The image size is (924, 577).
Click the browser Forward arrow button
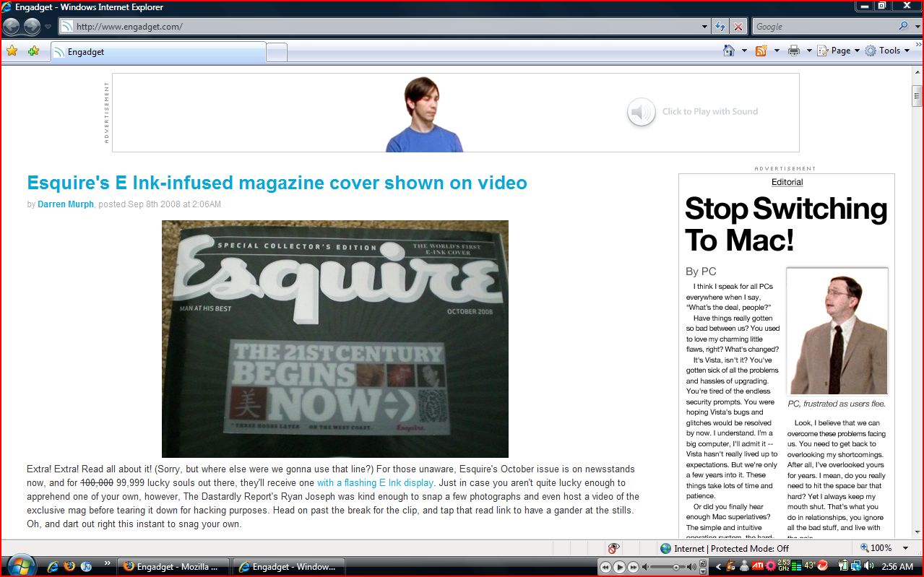(32, 27)
